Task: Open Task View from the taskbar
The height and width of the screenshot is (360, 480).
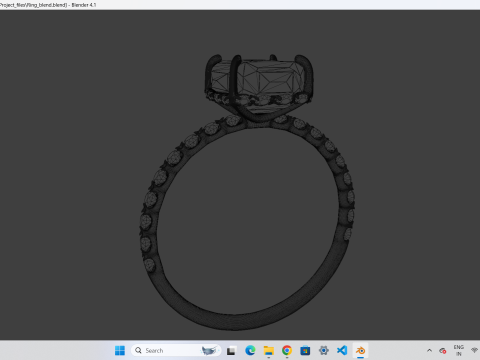Action: 231,351
